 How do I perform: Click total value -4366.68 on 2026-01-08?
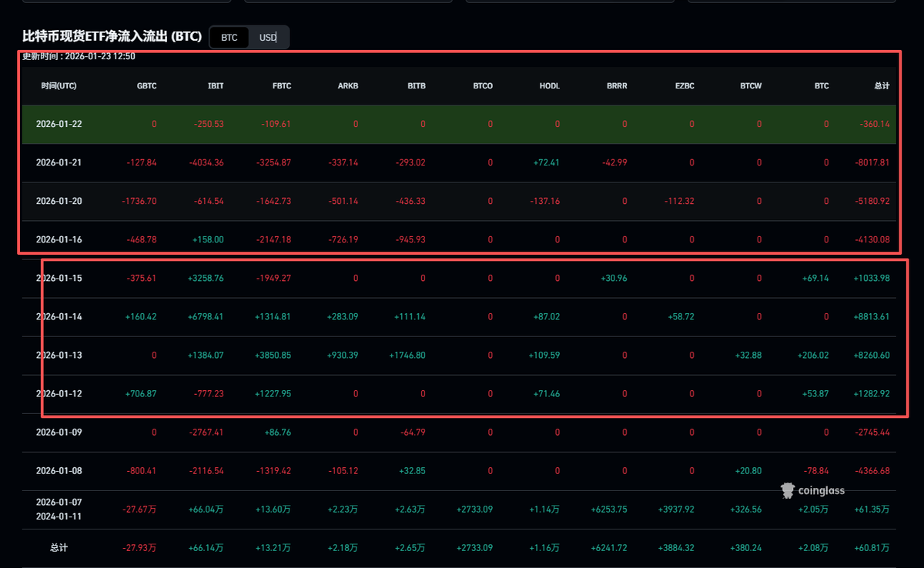point(872,470)
